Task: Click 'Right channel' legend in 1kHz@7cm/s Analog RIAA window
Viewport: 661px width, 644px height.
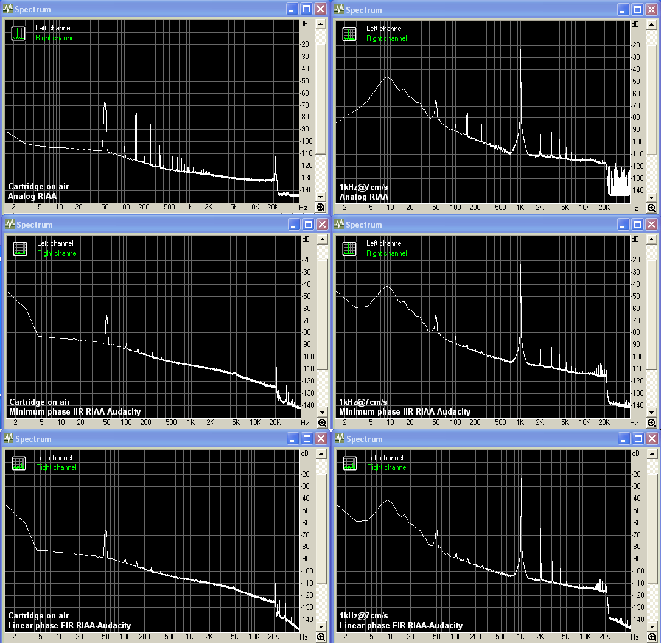Action: pos(386,38)
